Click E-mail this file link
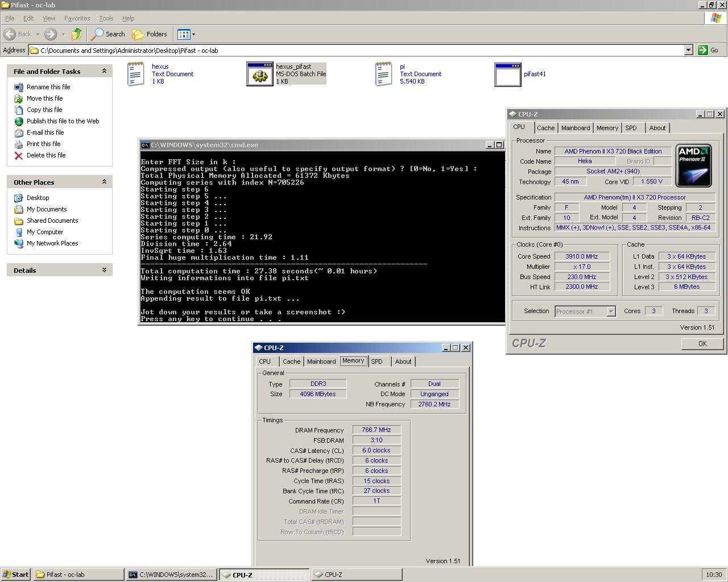728x582 pixels. [x=45, y=132]
